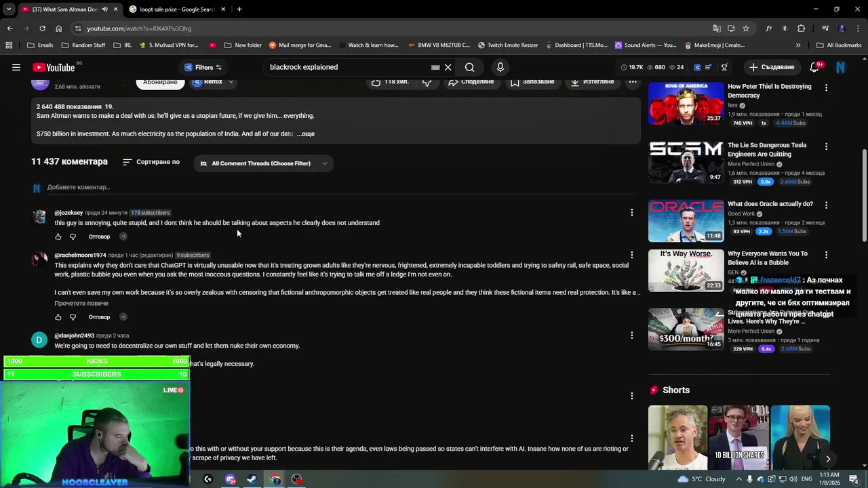Open the tab search dropdown arrow
Viewport: 868px width, 488px height.
[x=9, y=9]
